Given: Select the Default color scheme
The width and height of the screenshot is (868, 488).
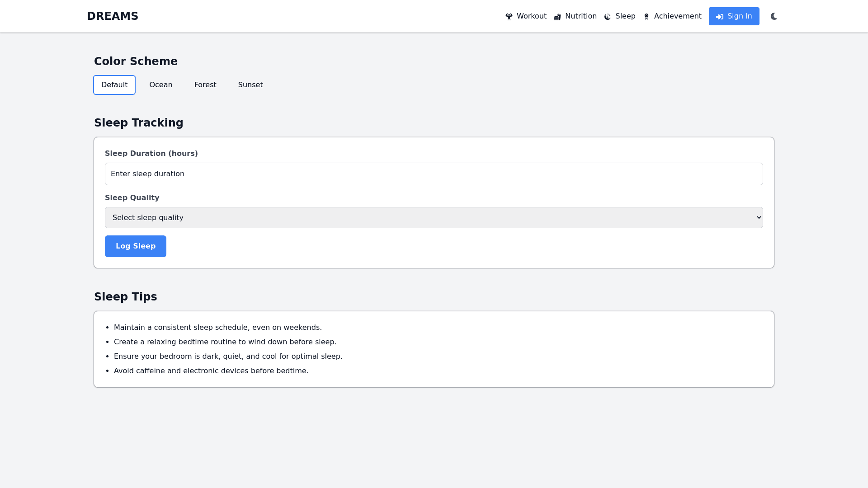Looking at the screenshot, I should click(114, 85).
